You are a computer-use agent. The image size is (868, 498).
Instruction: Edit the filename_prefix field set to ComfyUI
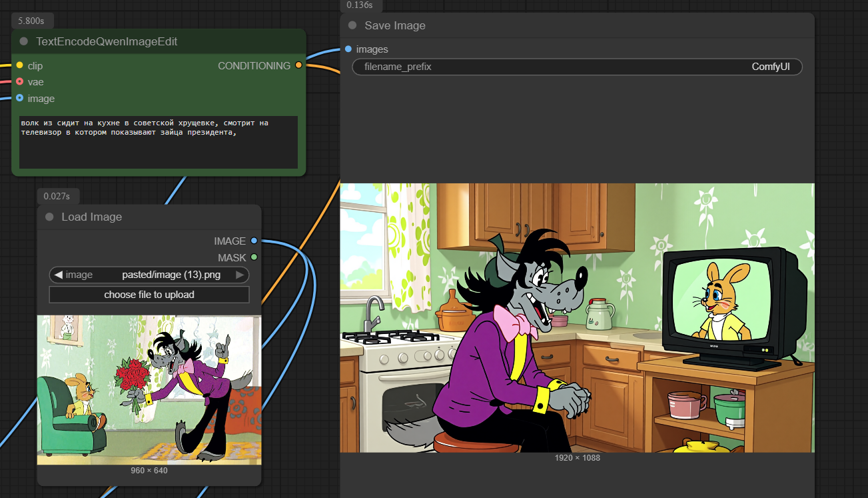click(x=577, y=67)
